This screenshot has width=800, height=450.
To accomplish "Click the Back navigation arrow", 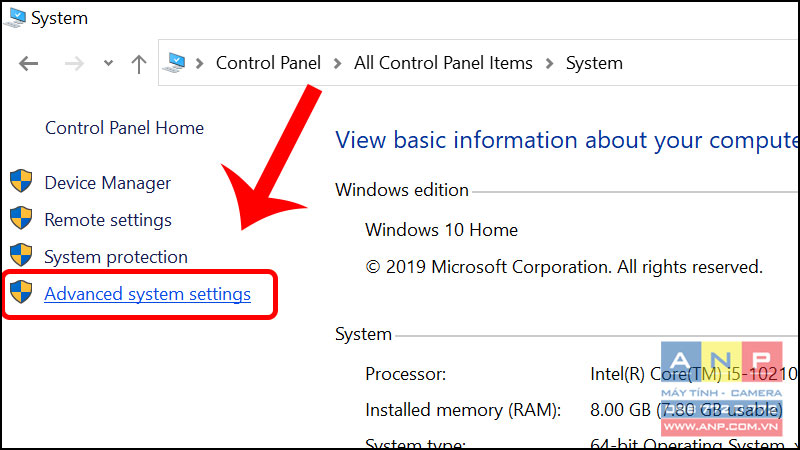I will (29, 64).
